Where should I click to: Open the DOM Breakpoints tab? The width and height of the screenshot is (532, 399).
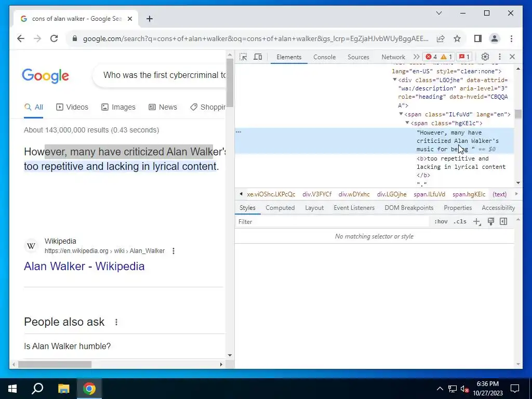point(409,208)
